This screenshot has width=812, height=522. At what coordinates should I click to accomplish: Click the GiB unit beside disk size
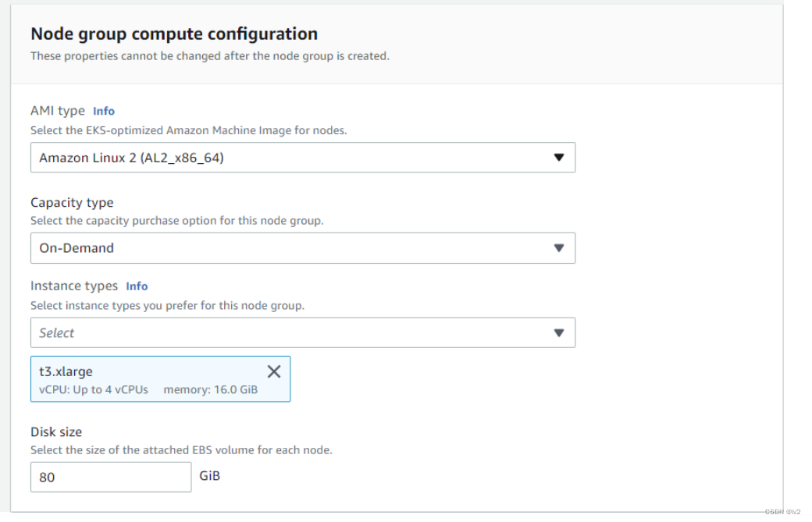point(210,475)
